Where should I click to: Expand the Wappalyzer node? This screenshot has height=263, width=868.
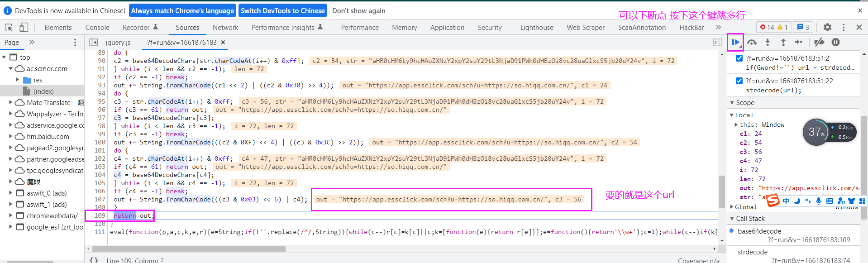(10, 114)
